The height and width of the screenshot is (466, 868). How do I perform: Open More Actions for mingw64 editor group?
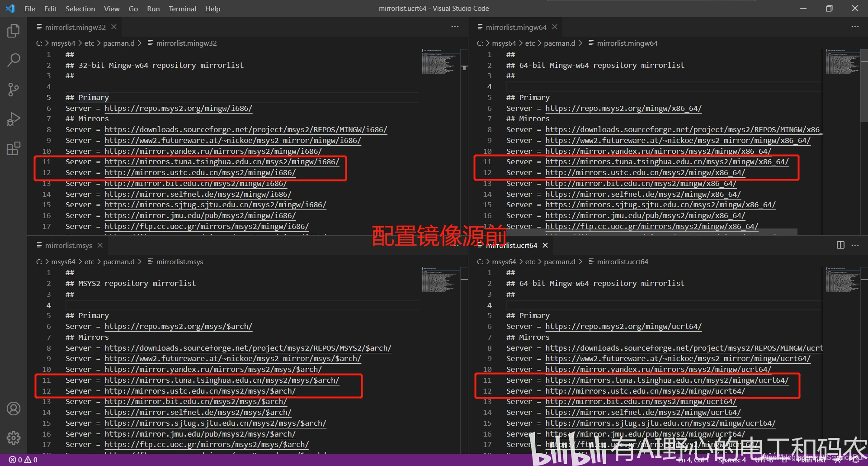(x=855, y=27)
